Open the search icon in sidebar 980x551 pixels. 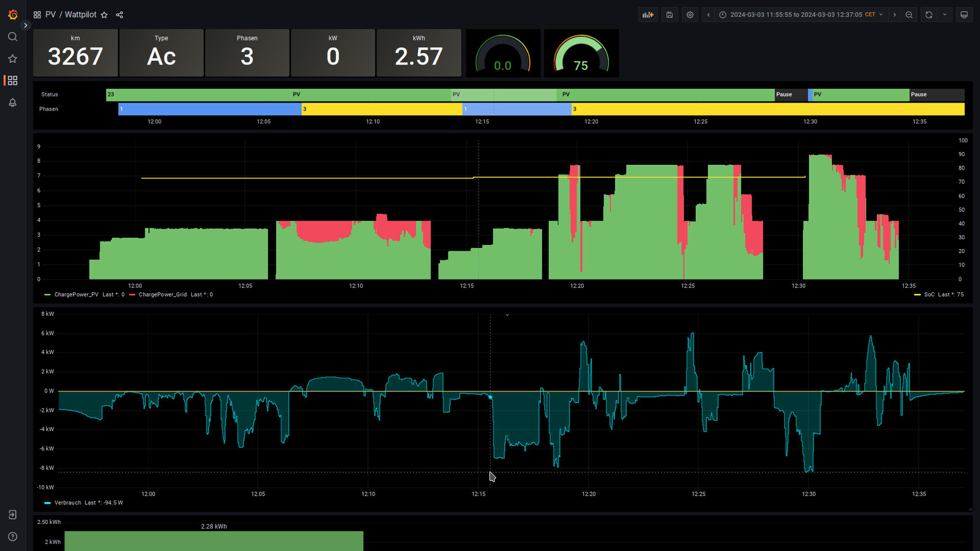[x=13, y=37]
